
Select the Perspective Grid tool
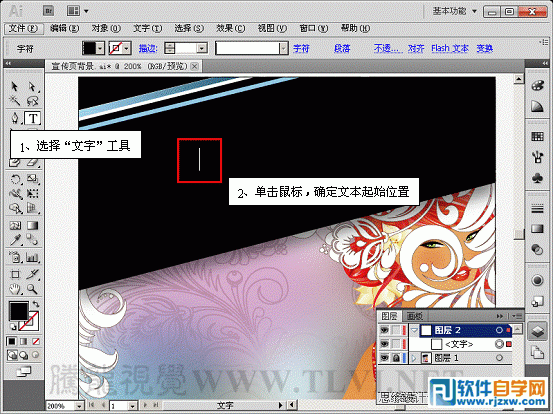pos(32,208)
